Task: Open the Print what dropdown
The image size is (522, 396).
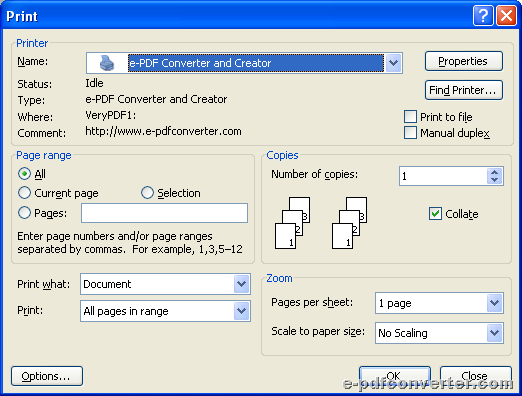Action: (241, 284)
